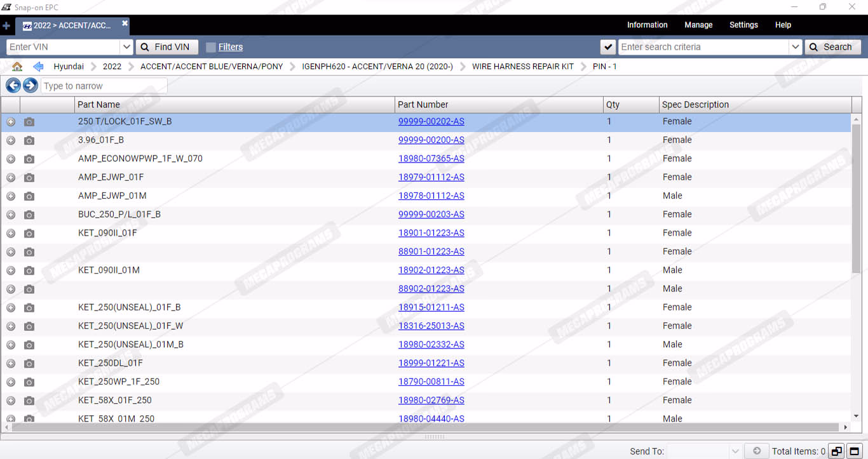Click the circular previous navigation arrow
Viewport: 868px width, 459px height.
(13, 86)
